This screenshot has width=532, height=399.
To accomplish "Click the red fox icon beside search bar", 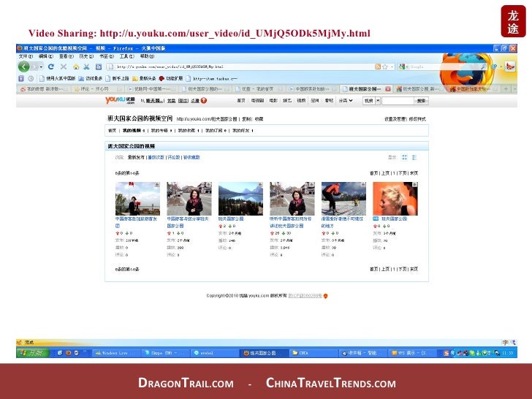I will 509,66.
